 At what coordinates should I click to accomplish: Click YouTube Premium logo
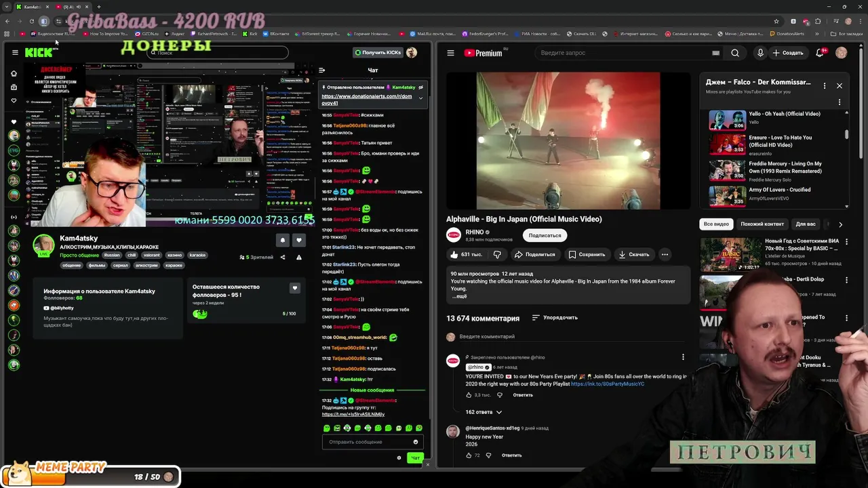[484, 53]
